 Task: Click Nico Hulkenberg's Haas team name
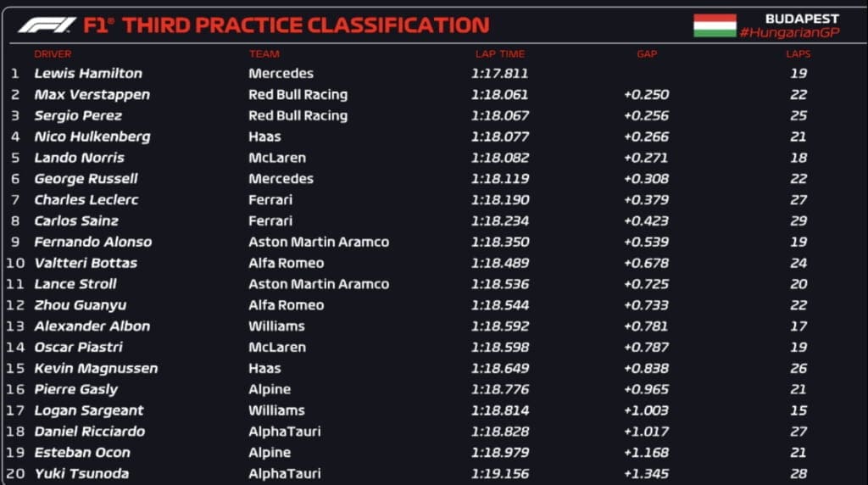coord(264,137)
